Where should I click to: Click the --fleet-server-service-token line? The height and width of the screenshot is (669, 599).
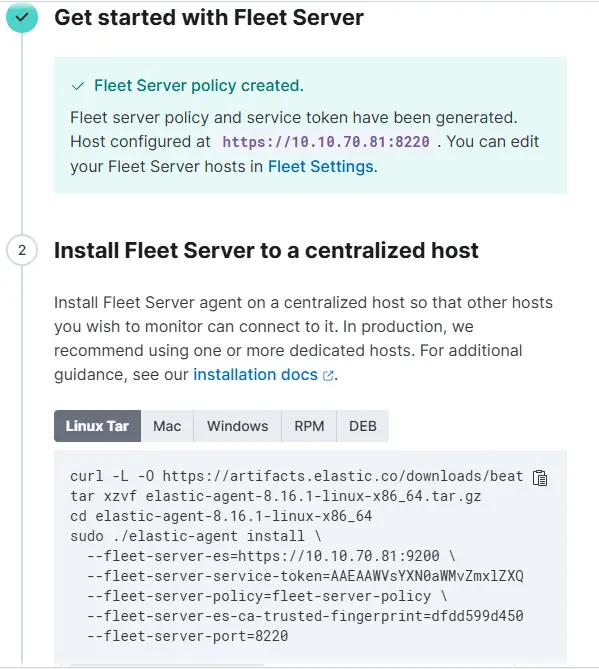click(305, 576)
